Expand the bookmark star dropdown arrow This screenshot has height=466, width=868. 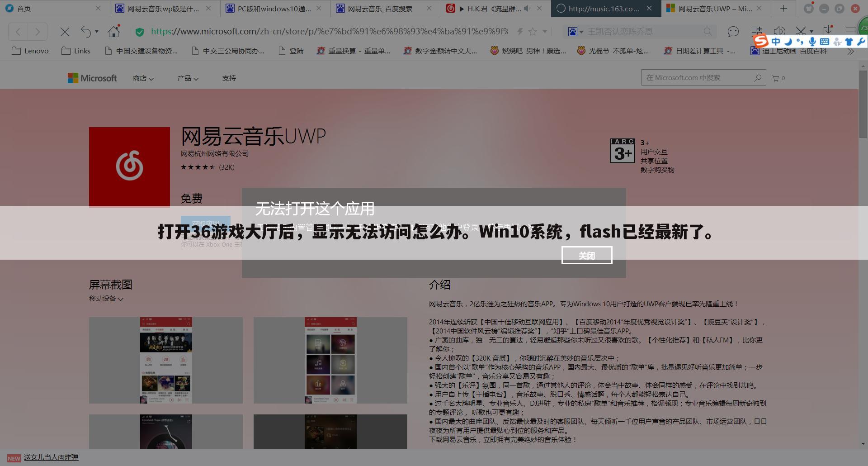tap(545, 32)
